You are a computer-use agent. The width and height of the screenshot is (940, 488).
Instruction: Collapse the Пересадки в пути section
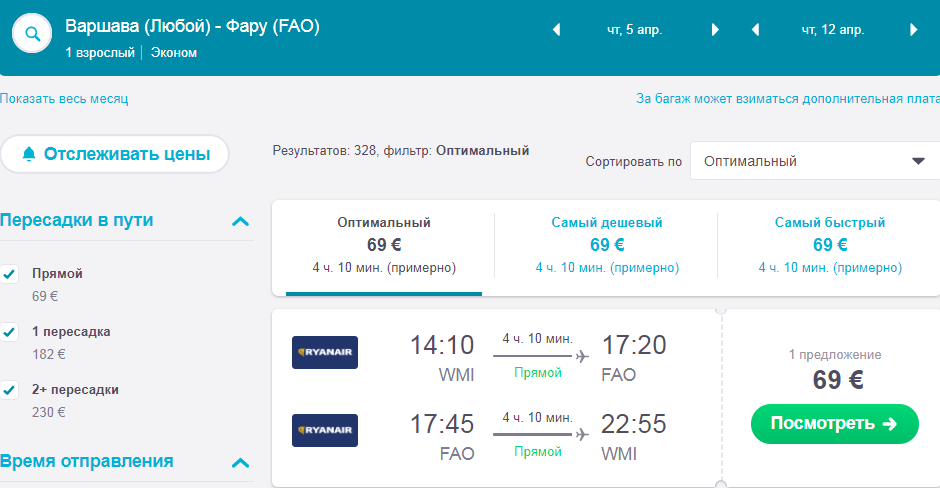tap(240, 221)
